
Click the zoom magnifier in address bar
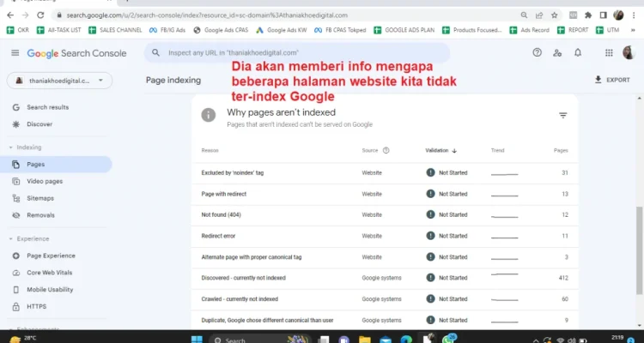click(524, 15)
